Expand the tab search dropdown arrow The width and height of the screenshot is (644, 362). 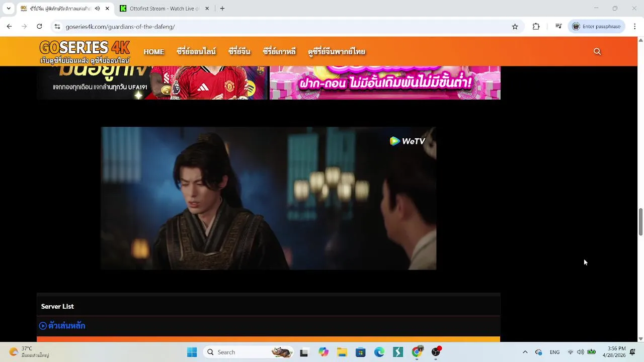pyautogui.click(x=9, y=9)
